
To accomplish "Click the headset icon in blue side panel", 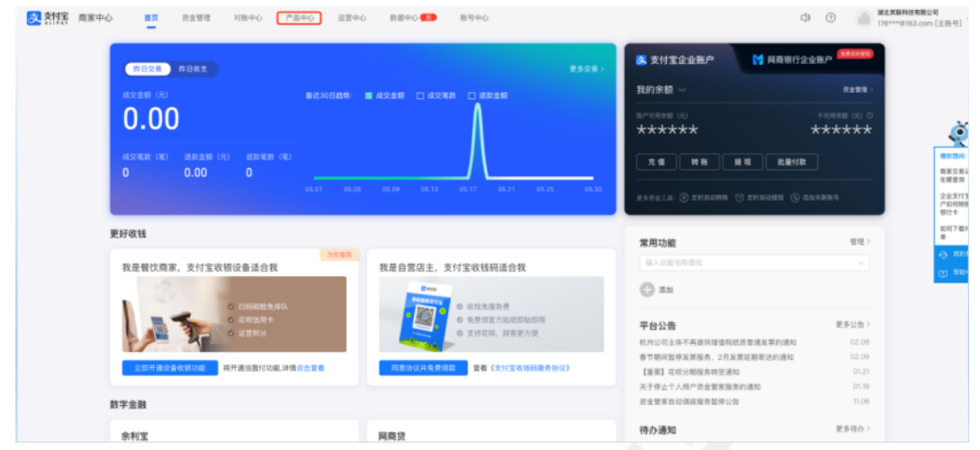I will (942, 255).
